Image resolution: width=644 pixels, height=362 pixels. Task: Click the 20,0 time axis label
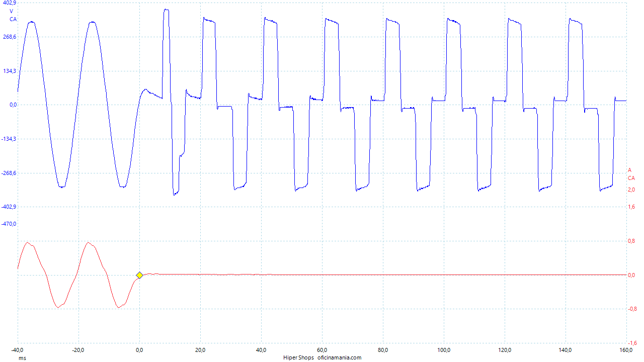click(200, 350)
